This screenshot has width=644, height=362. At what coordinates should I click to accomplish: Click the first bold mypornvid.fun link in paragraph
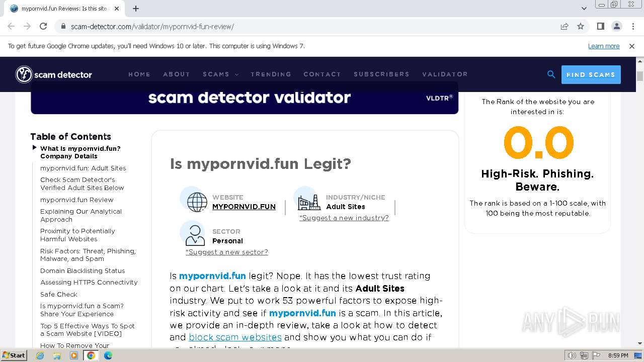coord(212,276)
